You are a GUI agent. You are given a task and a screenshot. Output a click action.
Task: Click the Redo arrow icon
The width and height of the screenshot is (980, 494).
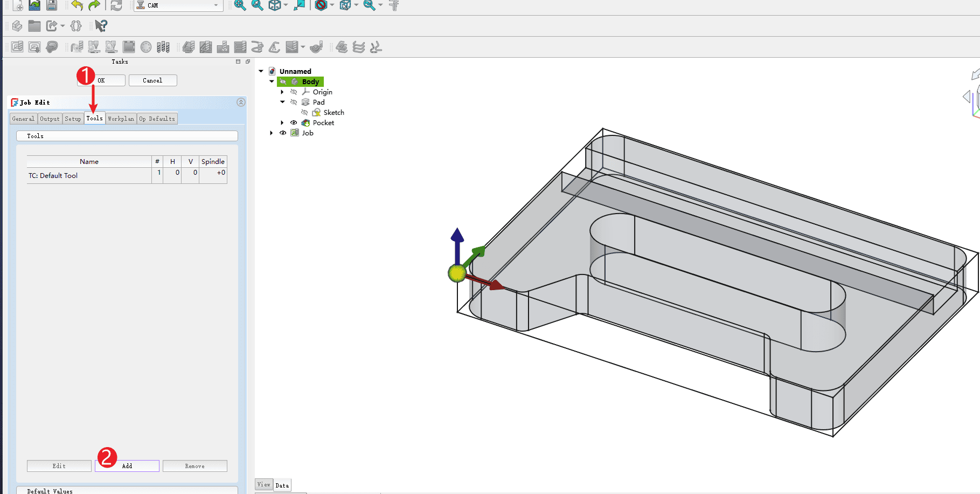point(94,5)
